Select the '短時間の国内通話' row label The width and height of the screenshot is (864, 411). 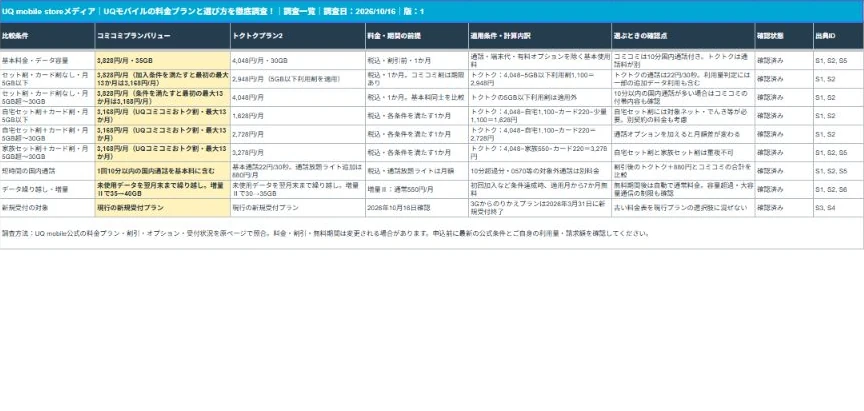point(47,171)
